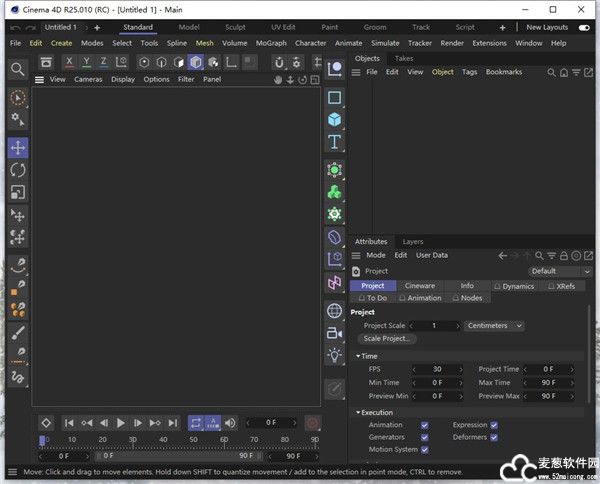Click frame 50 on the timeline ruler
600x484 pixels.
194,439
